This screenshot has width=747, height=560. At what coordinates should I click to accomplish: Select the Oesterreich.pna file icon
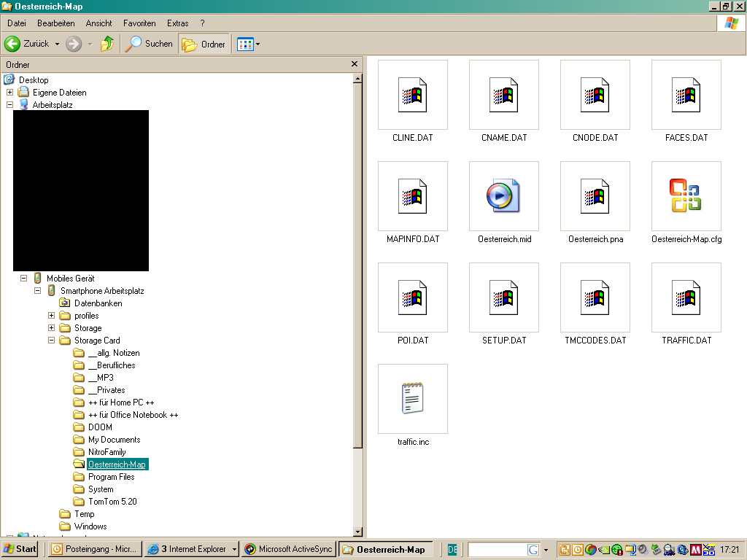pyautogui.click(x=595, y=196)
